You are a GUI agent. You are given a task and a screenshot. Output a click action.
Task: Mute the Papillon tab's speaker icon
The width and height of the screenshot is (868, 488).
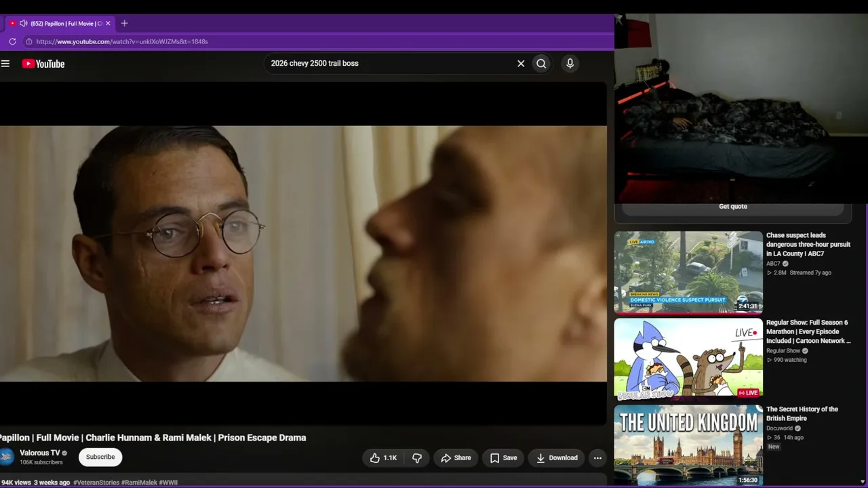[x=23, y=23]
